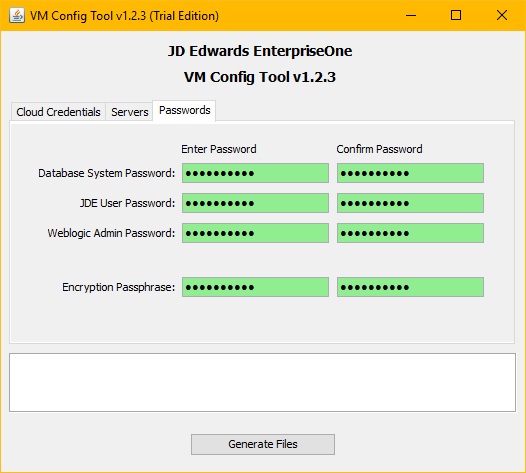Click the 'VM Config Tool v1.2.3' heading
The width and height of the screenshot is (526, 473).
click(x=260, y=77)
